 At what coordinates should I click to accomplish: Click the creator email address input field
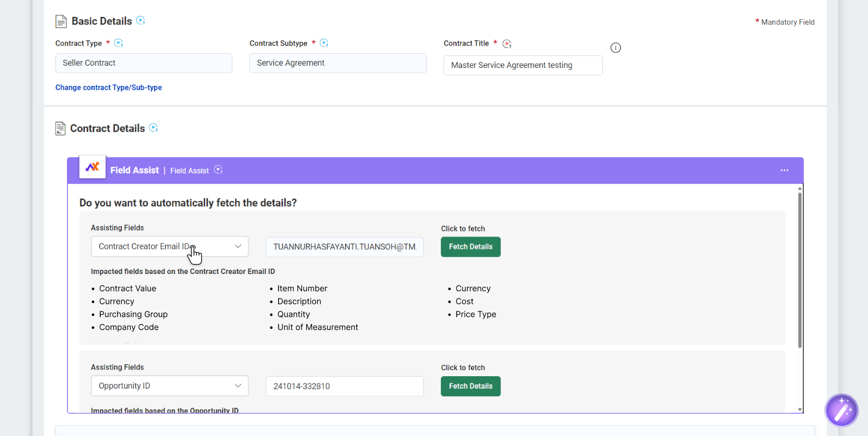(x=344, y=247)
